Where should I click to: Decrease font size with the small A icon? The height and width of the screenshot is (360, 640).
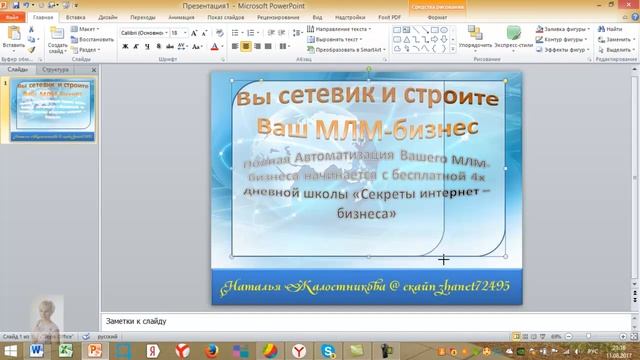tap(204, 33)
